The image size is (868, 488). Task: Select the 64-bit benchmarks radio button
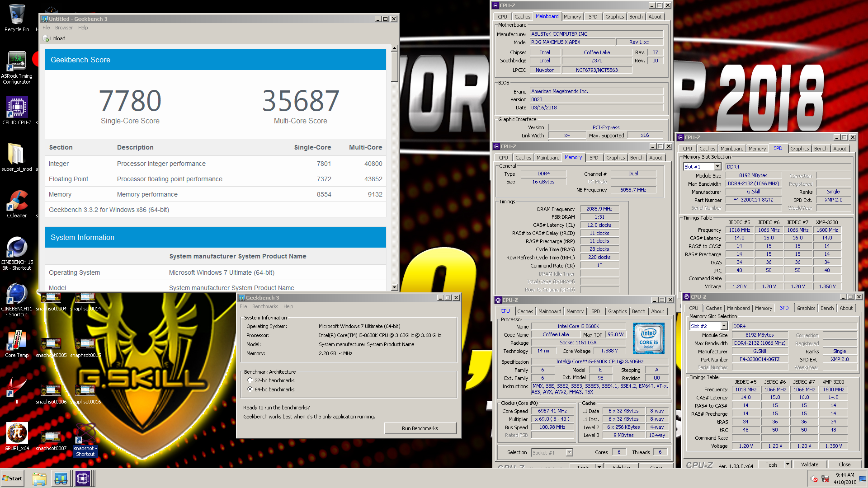point(250,389)
